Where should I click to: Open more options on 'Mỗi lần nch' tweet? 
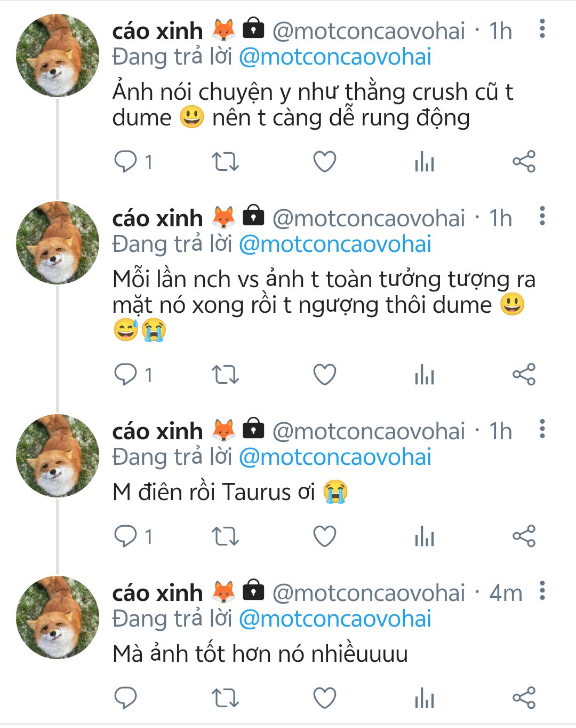coord(542,216)
